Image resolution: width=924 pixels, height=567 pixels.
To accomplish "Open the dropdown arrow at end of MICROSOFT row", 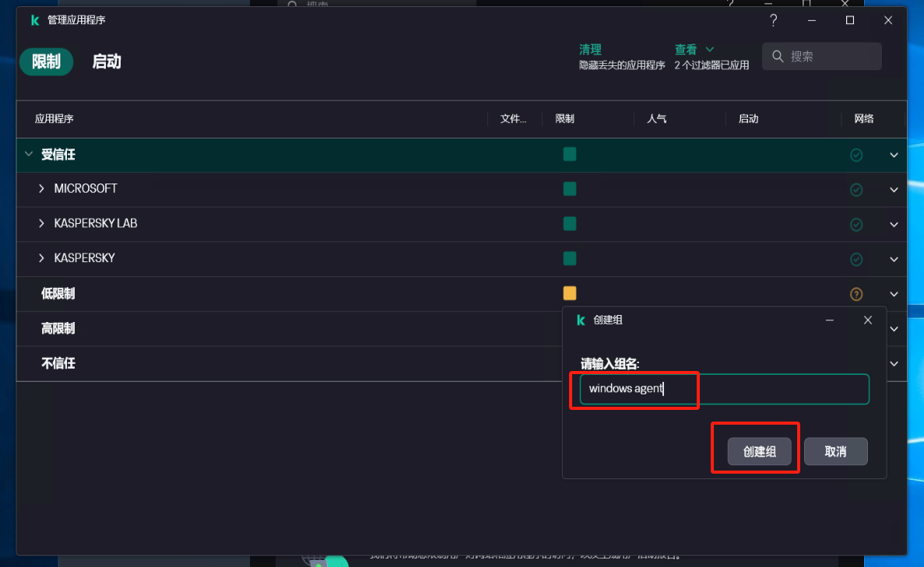I will (x=894, y=191).
